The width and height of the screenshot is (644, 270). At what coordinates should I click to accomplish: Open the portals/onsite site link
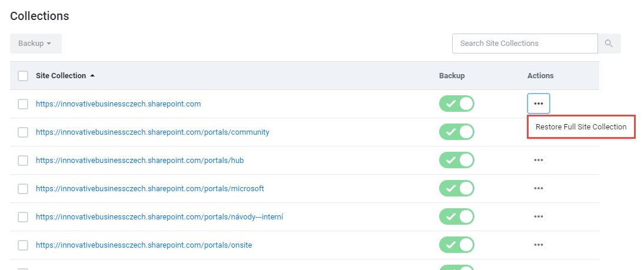point(144,245)
